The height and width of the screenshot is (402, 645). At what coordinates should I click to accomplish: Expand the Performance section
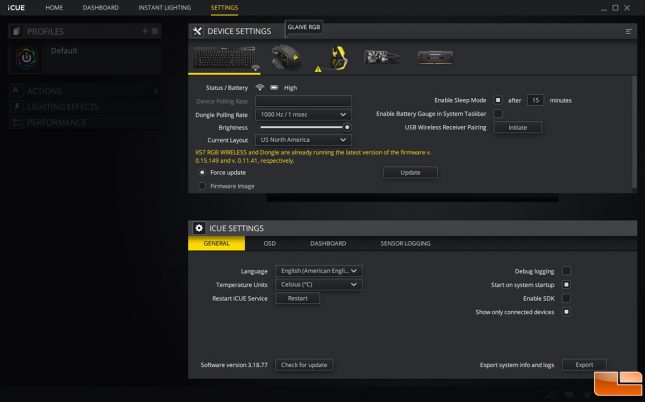coord(84,123)
